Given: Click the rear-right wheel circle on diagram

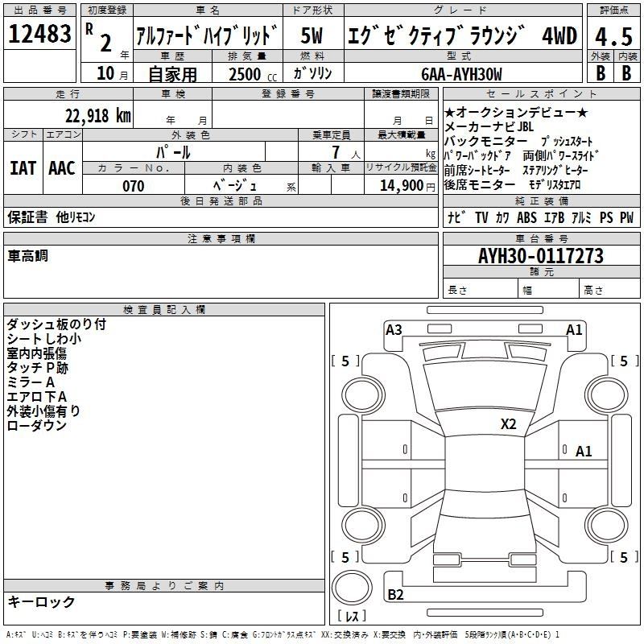Looking at the screenshot, I should coord(606,526).
